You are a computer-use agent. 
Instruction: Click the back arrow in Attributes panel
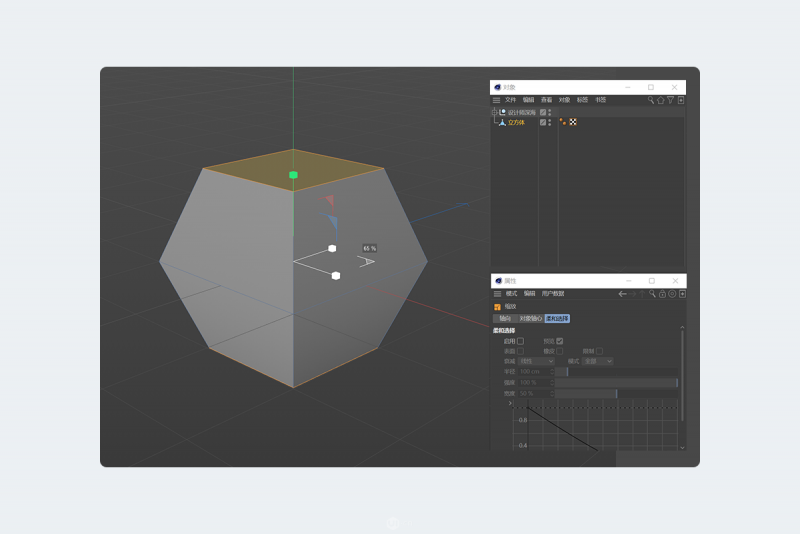point(622,294)
